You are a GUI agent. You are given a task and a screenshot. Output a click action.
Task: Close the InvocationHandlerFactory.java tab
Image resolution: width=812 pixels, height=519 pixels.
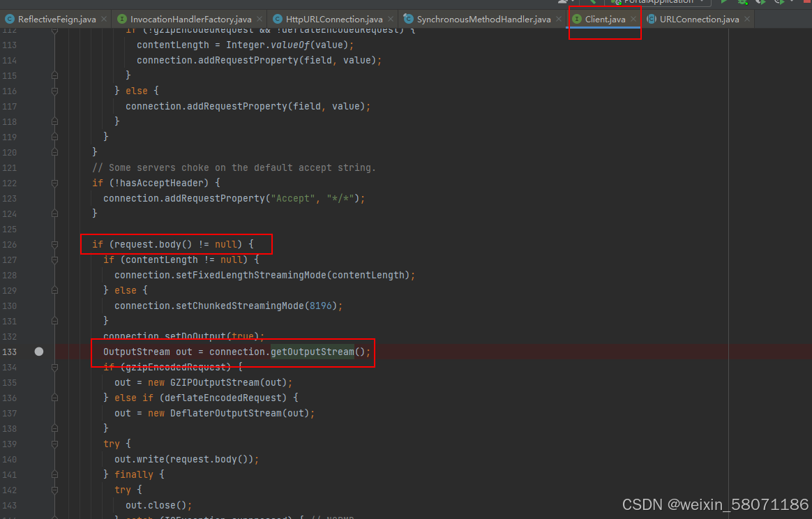(x=260, y=19)
